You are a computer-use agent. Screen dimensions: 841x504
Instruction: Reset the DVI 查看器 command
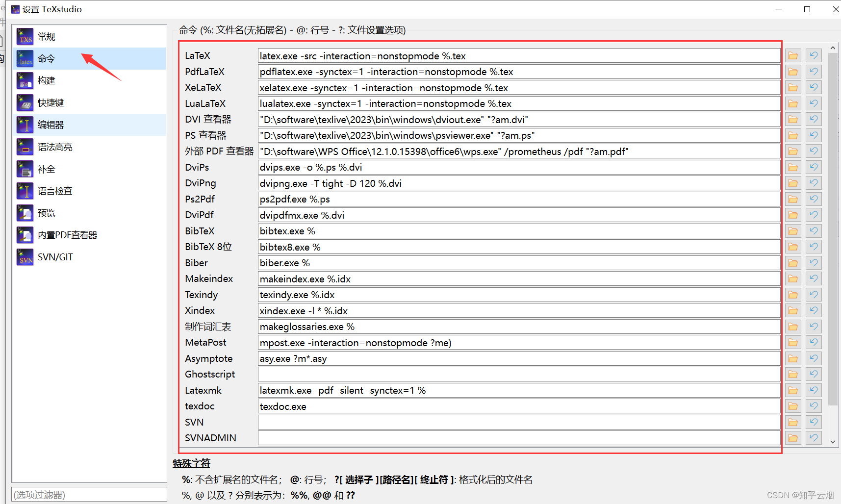[814, 120]
